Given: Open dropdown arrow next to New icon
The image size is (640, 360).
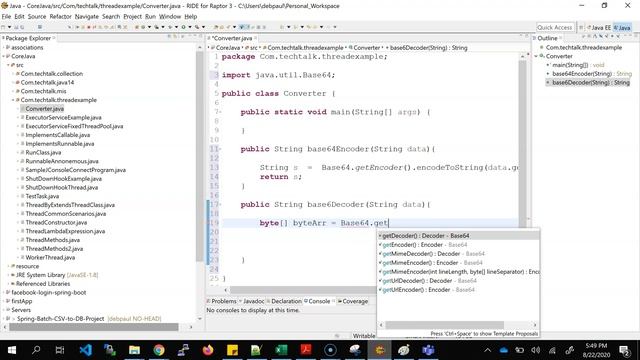Looking at the screenshot, I should (x=9, y=27).
